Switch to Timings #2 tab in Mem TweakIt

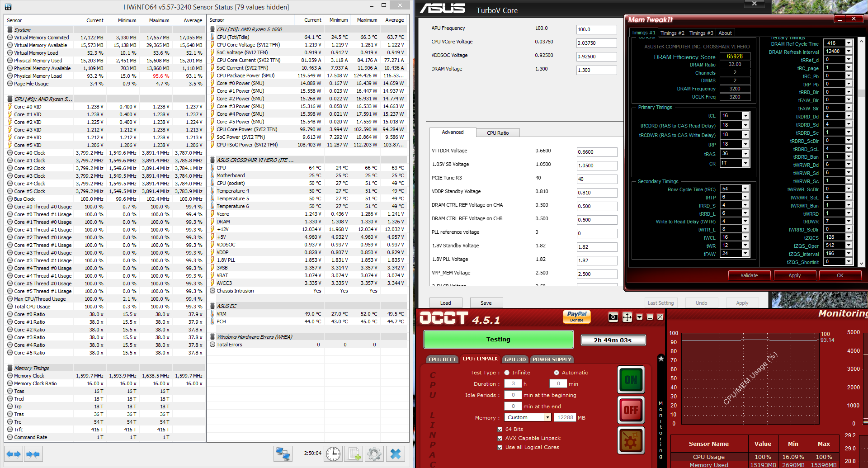point(672,33)
